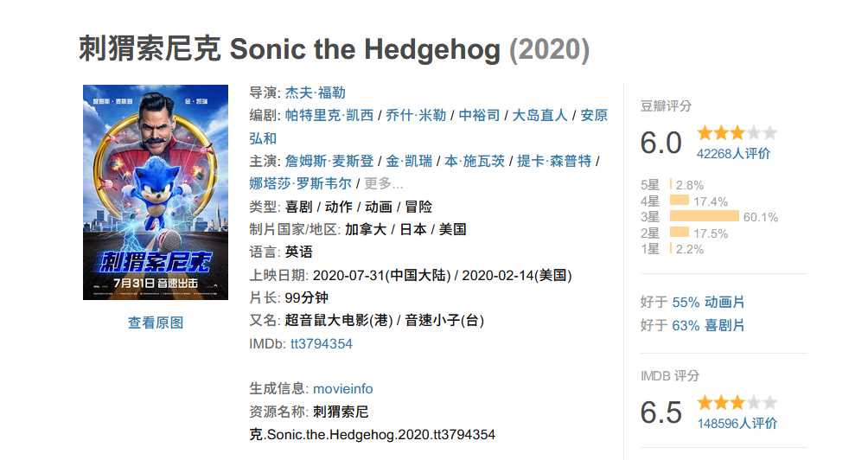Expand the cast list with 更多...
This screenshot has width=868, height=460.
(x=384, y=183)
